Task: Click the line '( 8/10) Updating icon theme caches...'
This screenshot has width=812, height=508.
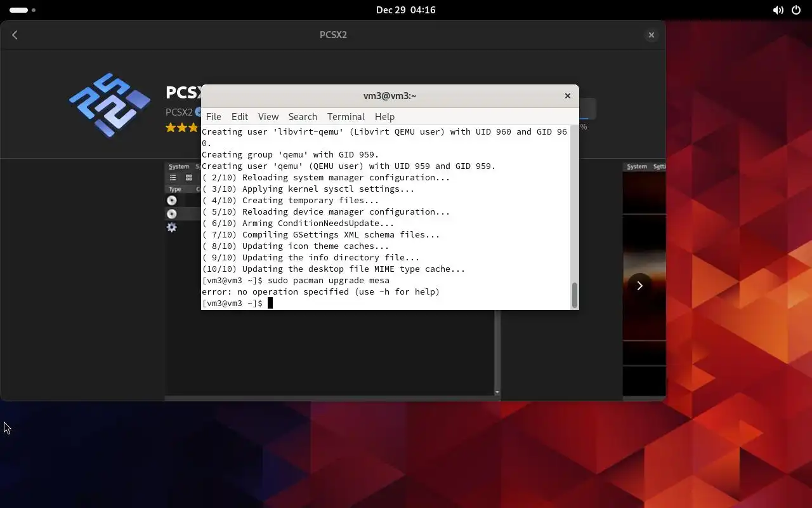Action: (x=296, y=246)
